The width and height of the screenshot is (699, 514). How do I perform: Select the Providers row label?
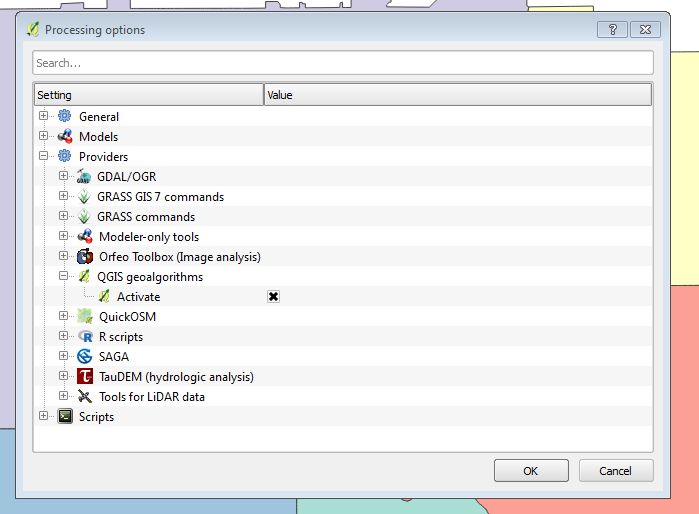pos(103,157)
